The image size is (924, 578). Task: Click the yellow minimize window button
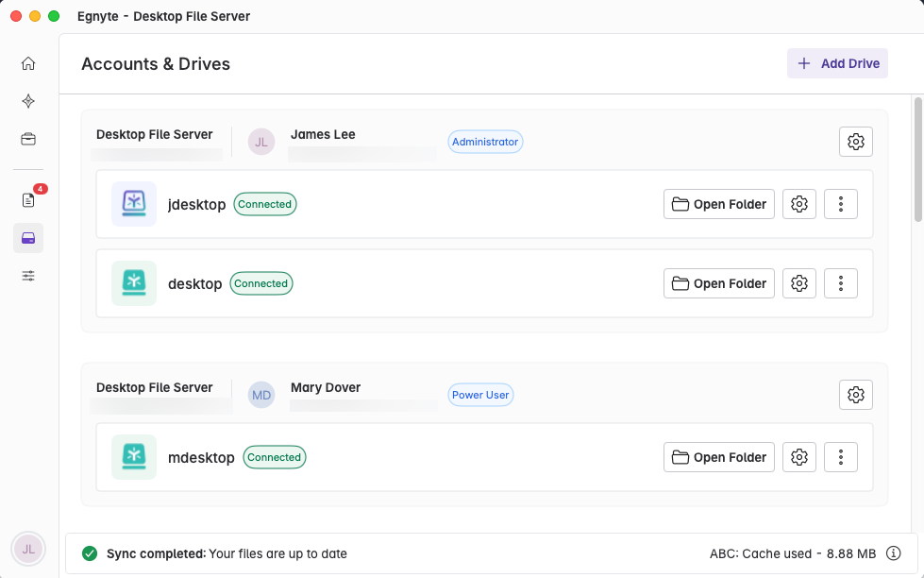tap(35, 16)
